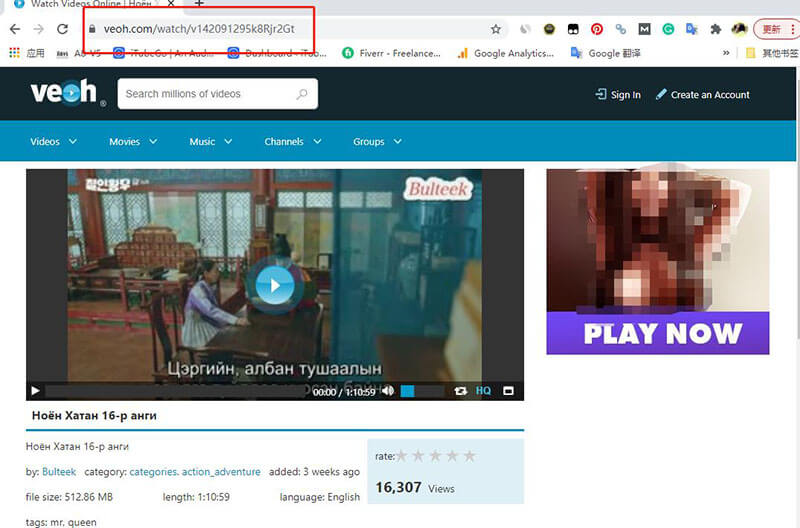Show more bookmarks chevron
The height and width of the screenshot is (528, 800).
(x=726, y=53)
